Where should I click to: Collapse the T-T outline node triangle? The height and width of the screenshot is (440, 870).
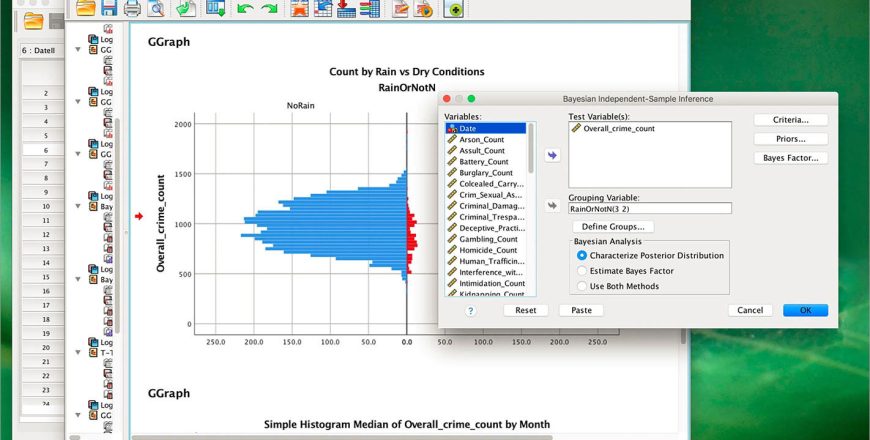point(78,352)
